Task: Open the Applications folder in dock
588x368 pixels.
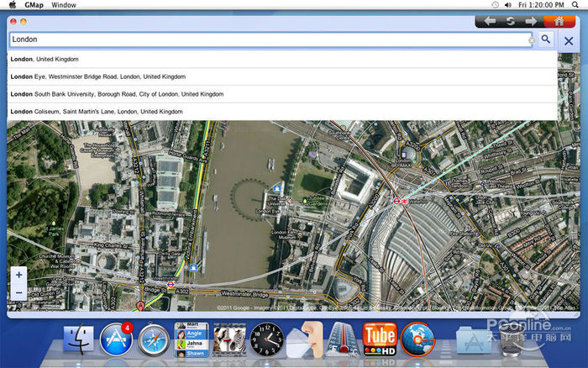Action: (x=474, y=340)
